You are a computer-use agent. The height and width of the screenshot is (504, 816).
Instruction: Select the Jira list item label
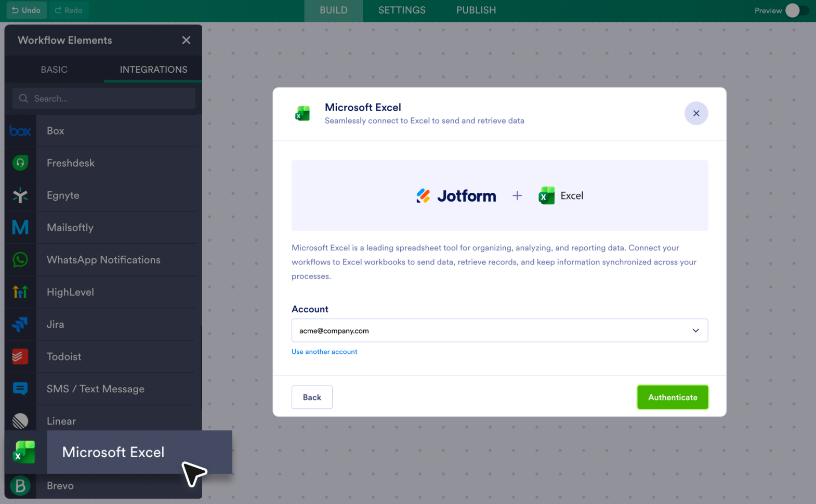55,324
